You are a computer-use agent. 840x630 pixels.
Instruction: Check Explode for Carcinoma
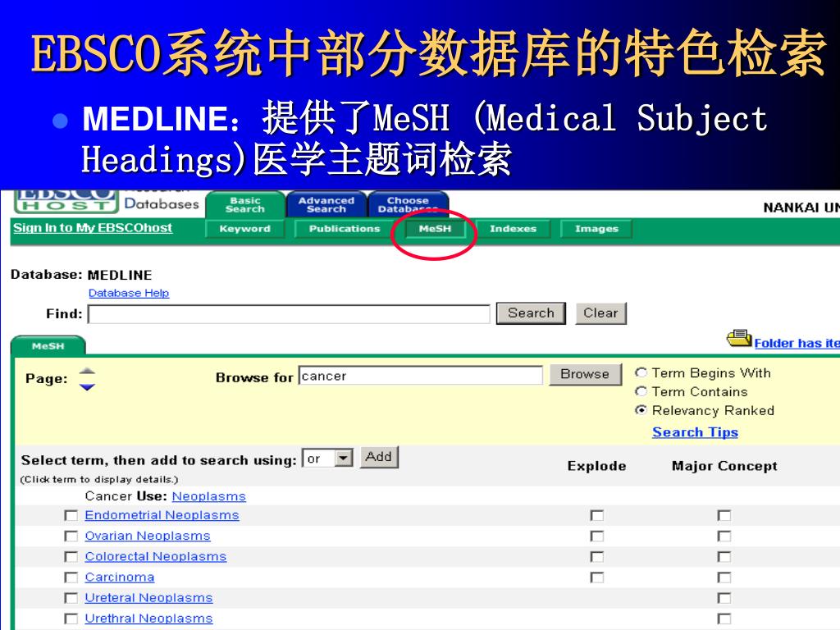tap(597, 577)
